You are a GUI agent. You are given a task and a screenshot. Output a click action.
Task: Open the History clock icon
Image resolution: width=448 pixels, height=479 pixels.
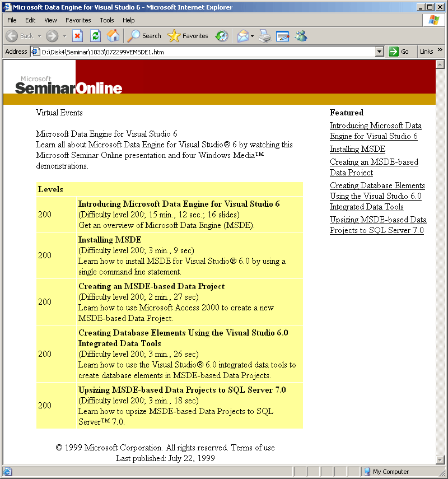click(222, 36)
